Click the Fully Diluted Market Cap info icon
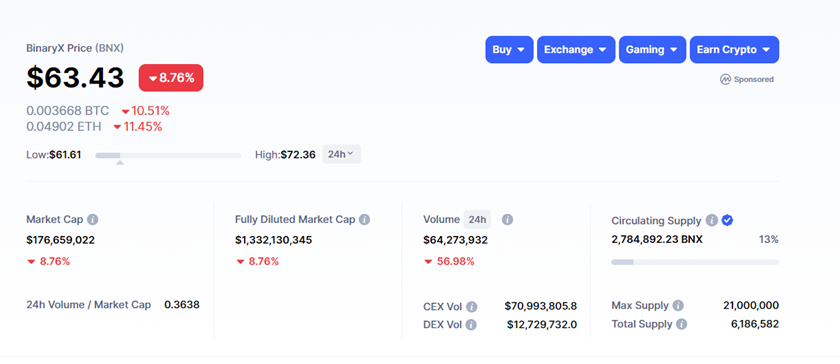The width and height of the screenshot is (840, 364). (x=364, y=220)
